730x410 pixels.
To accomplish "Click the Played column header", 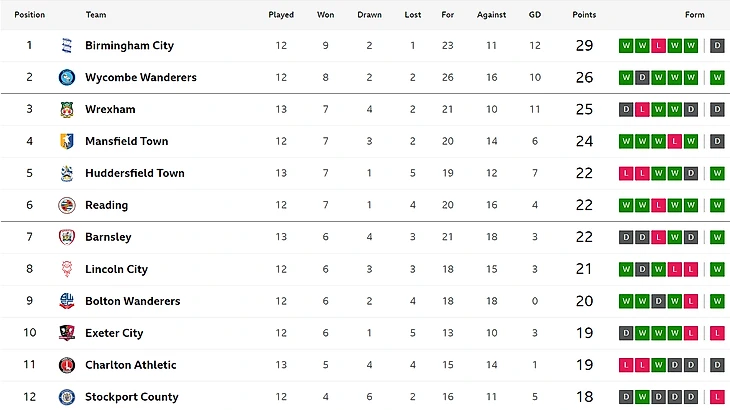I will [281, 15].
